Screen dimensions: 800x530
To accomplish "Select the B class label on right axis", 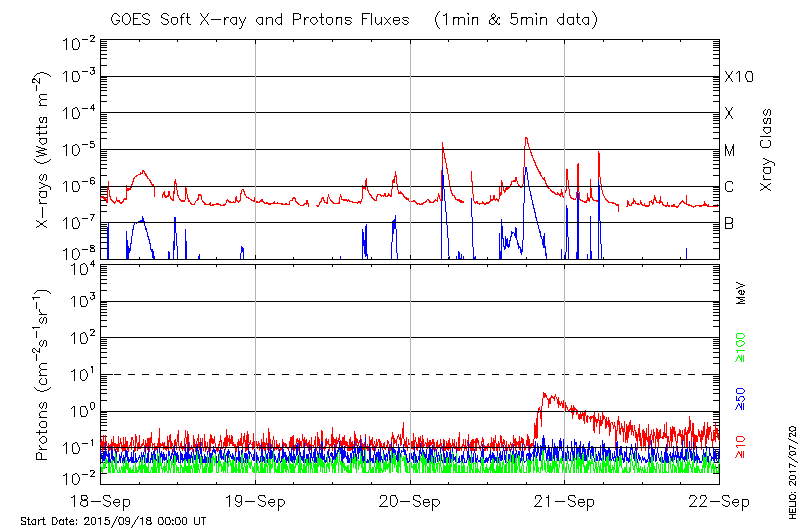I will pos(730,223).
